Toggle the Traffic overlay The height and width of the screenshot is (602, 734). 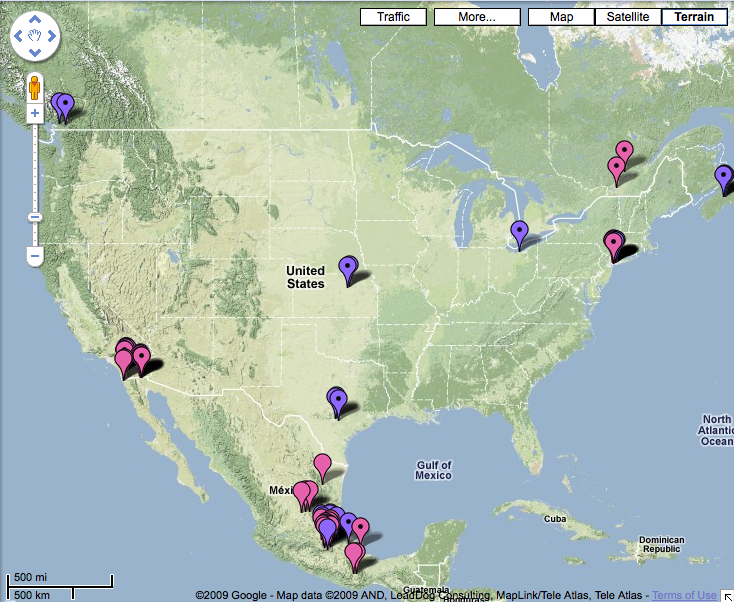click(393, 17)
